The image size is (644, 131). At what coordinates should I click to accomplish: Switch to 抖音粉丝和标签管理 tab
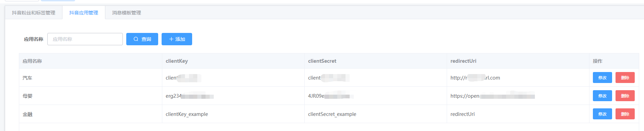[x=34, y=13]
